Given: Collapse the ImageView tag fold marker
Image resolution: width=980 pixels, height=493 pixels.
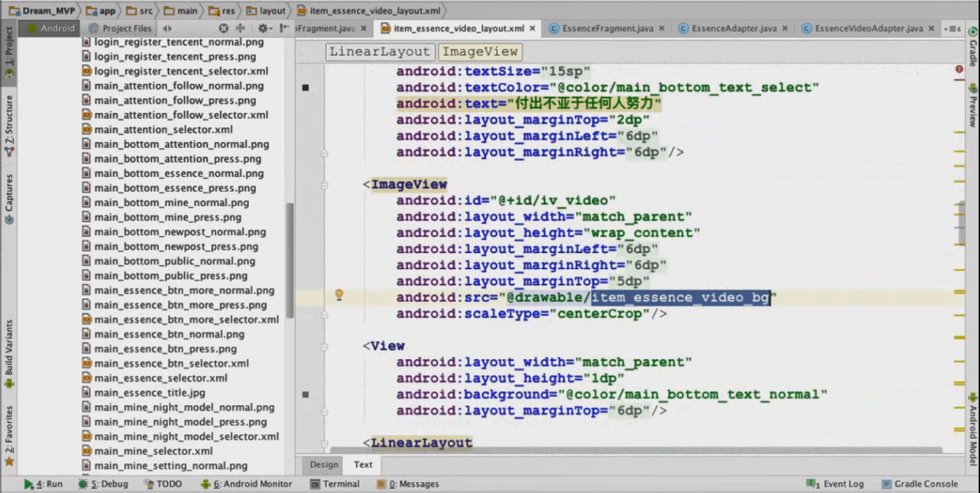Looking at the screenshot, I should (324, 185).
